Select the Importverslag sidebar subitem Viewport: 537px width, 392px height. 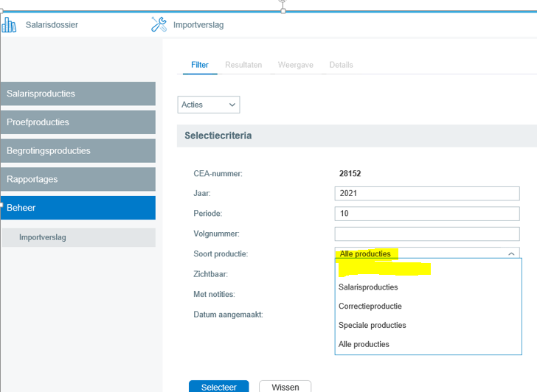pos(79,237)
